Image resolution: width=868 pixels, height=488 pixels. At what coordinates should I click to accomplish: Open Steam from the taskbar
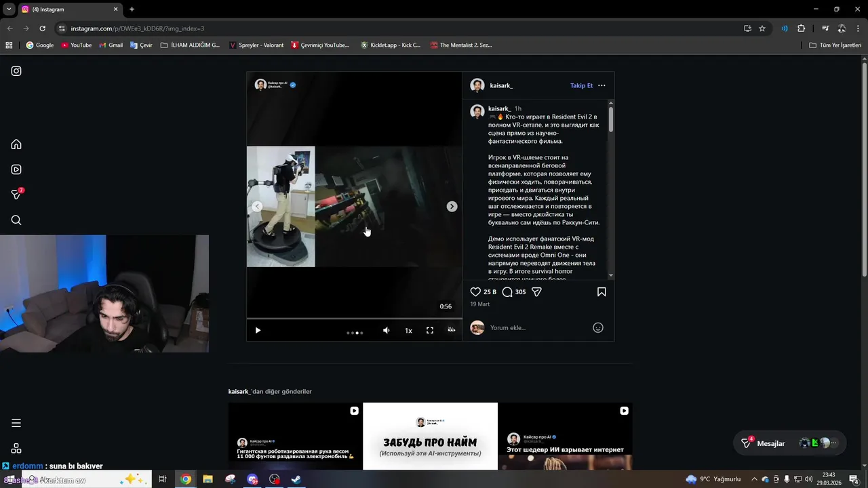(296, 479)
